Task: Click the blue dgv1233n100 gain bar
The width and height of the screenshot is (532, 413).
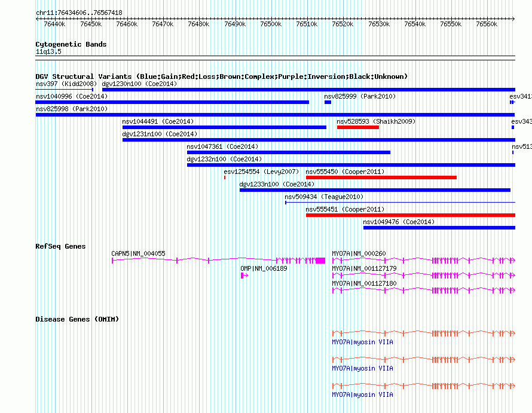Action: pos(375,190)
